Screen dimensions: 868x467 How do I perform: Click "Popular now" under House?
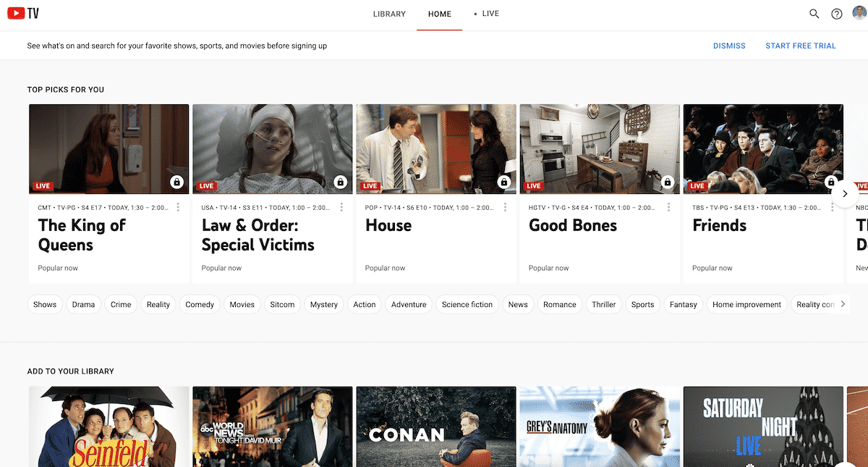pos(386,268)
